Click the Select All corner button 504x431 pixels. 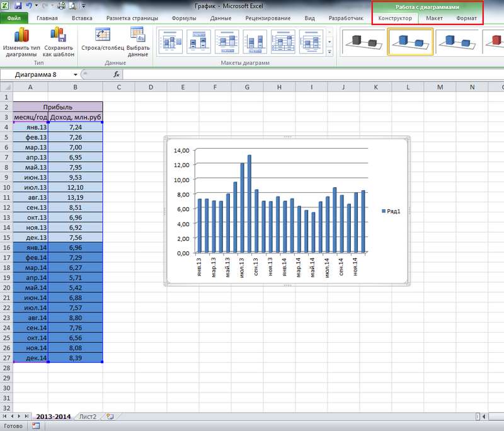(6, 87)
